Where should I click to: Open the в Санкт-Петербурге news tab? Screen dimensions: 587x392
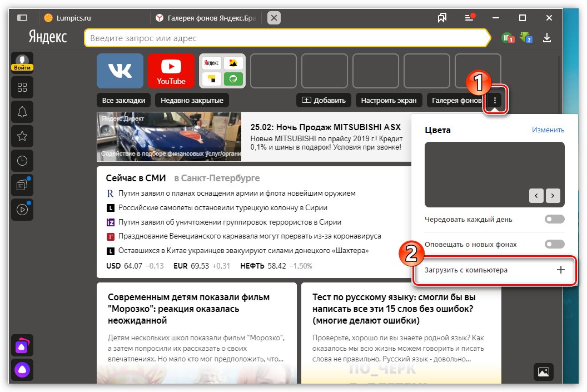[217, 178]
